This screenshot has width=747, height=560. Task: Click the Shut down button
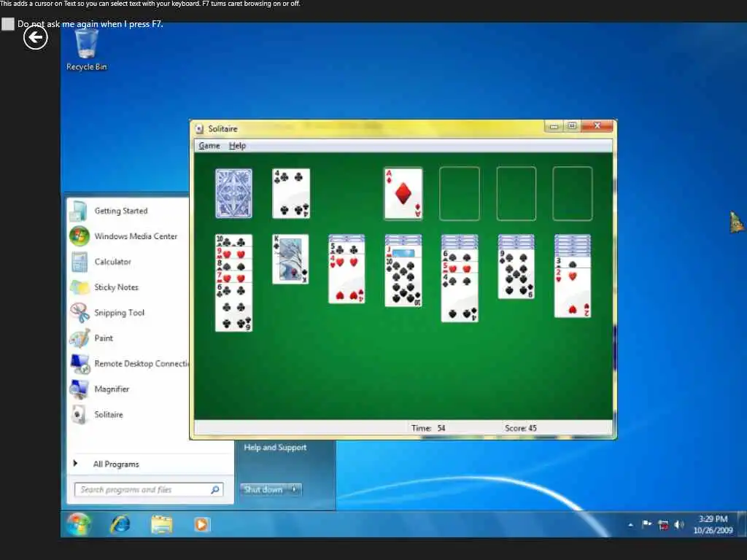263,489
